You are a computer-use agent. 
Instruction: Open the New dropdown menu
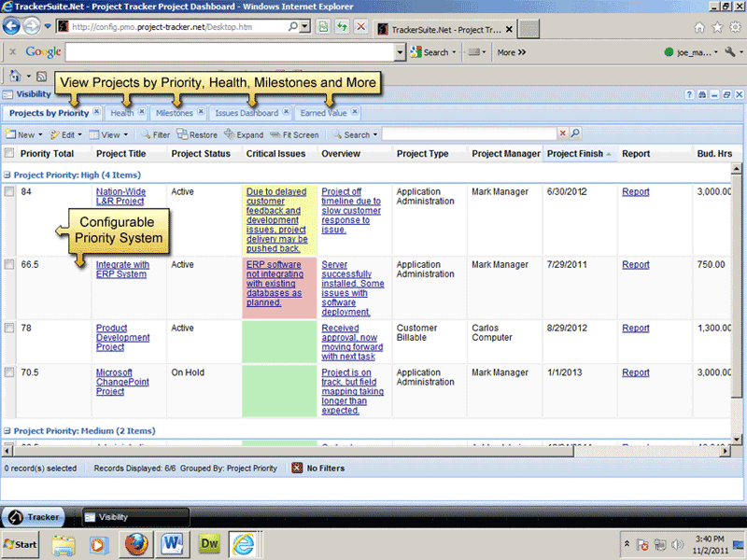24,134
